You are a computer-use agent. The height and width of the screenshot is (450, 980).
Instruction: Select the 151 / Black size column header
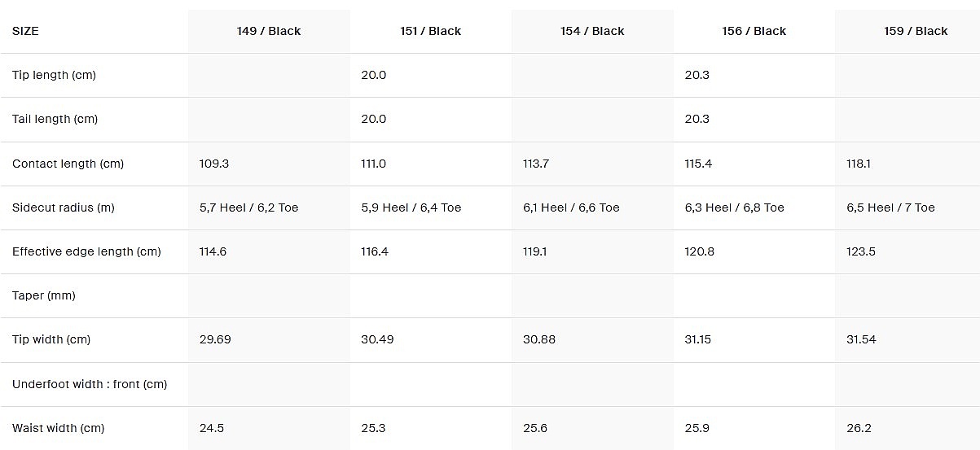point(430,31)
